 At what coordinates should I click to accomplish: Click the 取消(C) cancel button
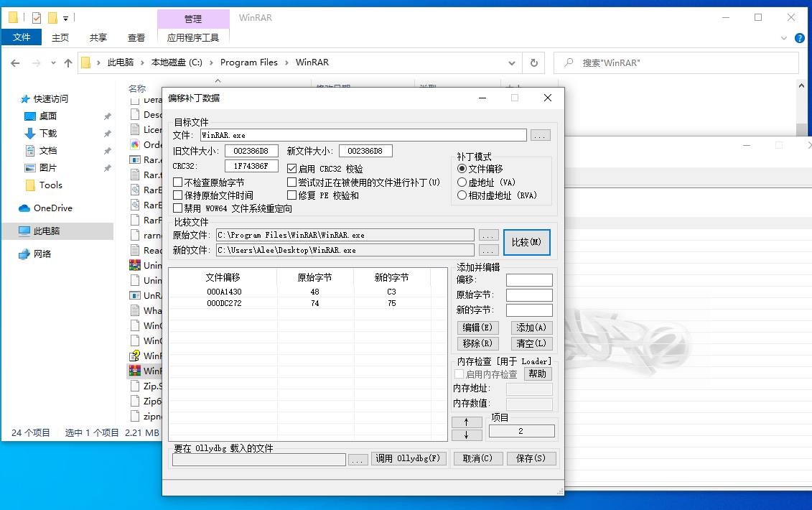(x=477, y=458)
